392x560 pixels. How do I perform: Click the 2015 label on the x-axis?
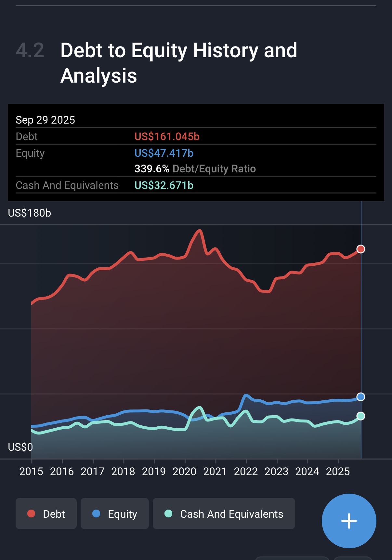(x=31, y=471)
